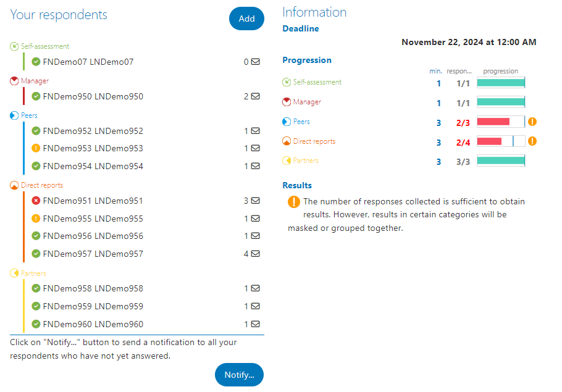Click the Self-assessment icon in the left panel

coord(13,46)
